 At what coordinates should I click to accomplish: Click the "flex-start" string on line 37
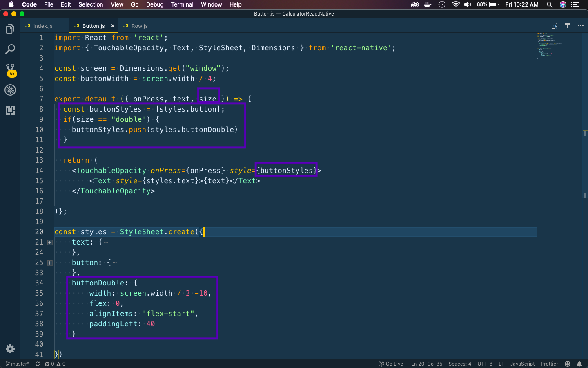[168, 314]
